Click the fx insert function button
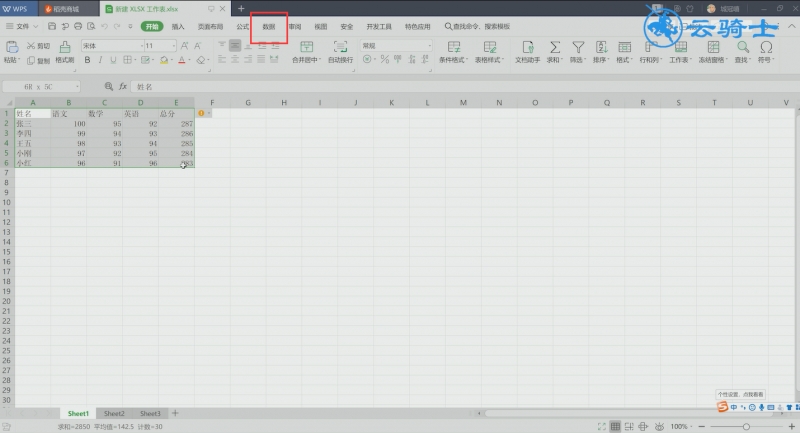Viewport: 800px width, 433px height. [123, 87]
